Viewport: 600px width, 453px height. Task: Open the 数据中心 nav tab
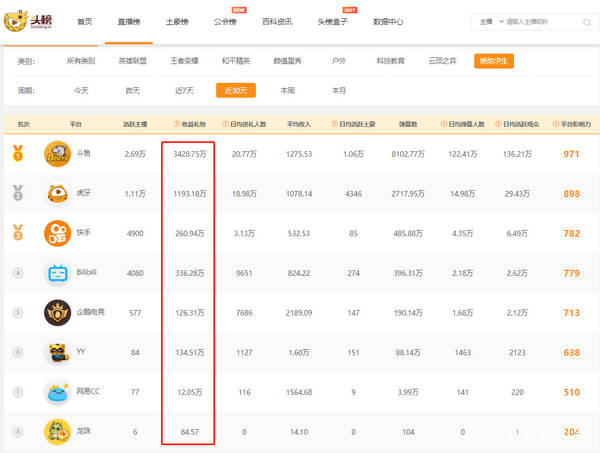388,21
